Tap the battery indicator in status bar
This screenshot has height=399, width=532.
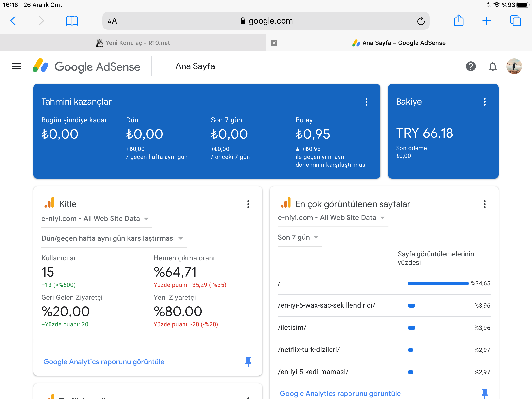(523, 5)
